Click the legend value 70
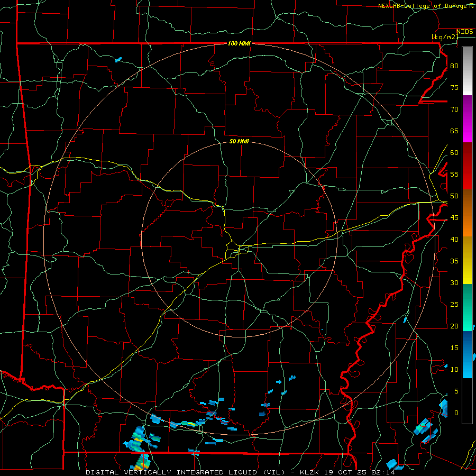The height and width of the screenshot is (476, 476). [454, 109]
